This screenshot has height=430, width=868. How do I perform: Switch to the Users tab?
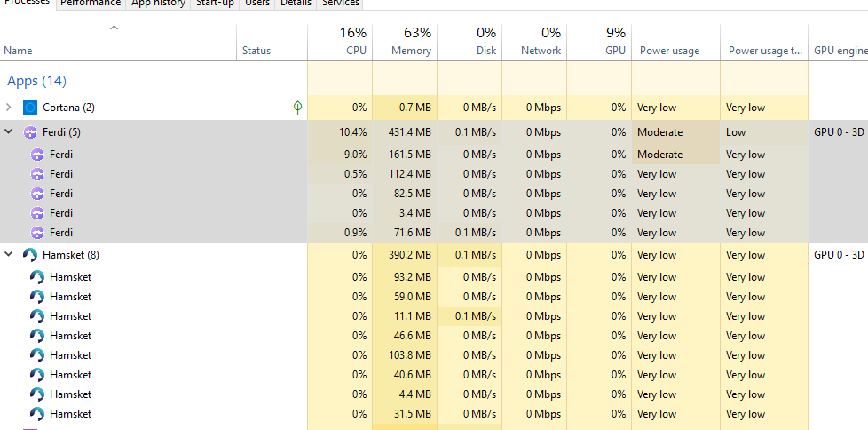pos(257,3)
